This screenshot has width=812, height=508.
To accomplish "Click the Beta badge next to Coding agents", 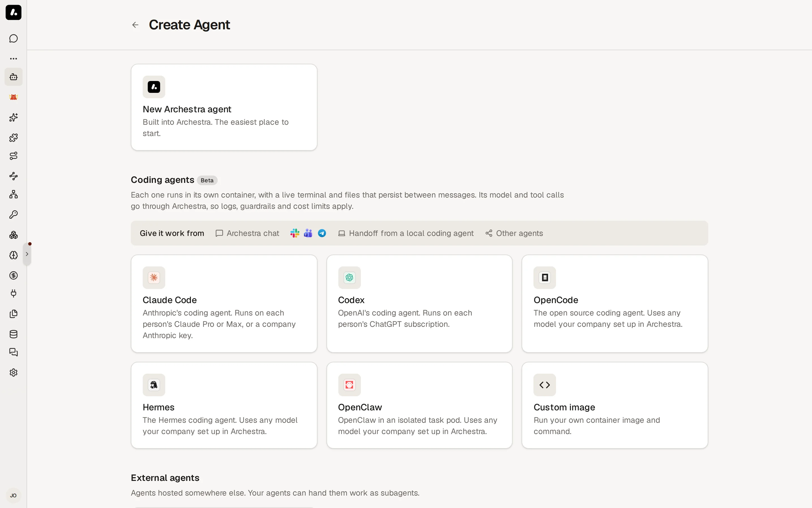I will [207, 180].
